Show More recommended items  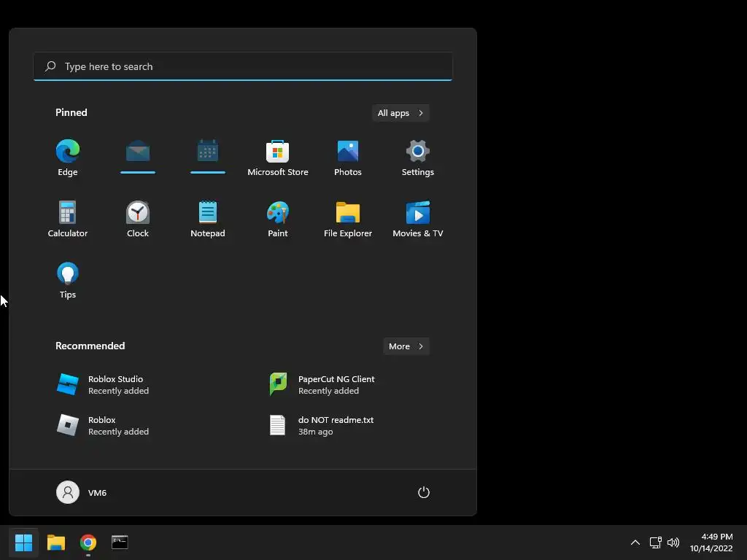point(406,346)
